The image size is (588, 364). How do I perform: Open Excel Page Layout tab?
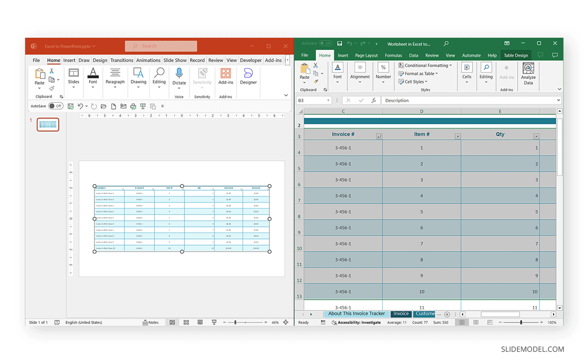(367, 55)
